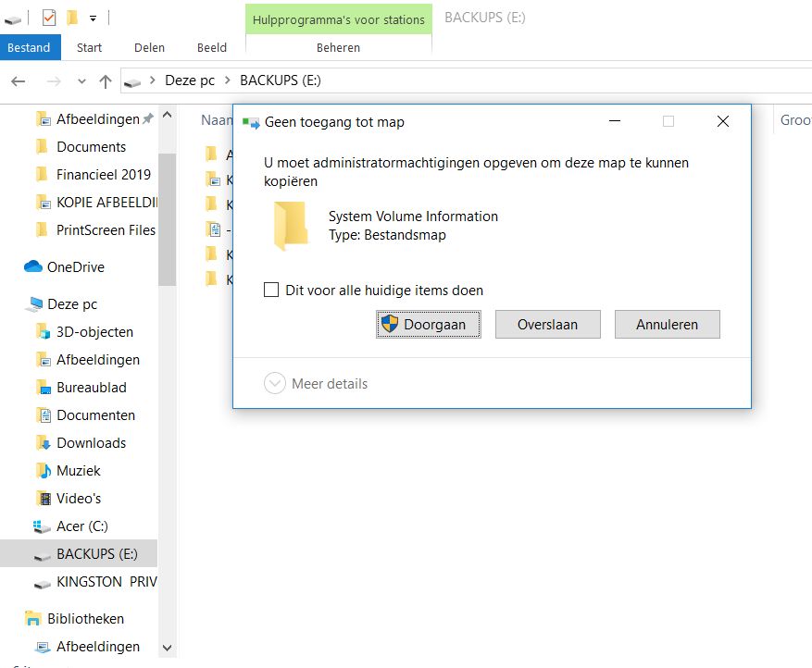Open recent locations dropdown next to forward arrow

pyautogui.click(x=81, y=81)
